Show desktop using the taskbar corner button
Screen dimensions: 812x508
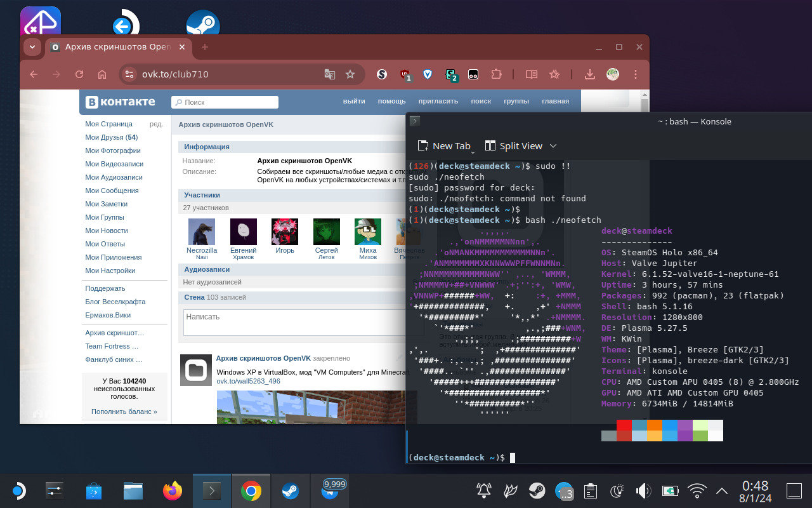tap(794, 491)
